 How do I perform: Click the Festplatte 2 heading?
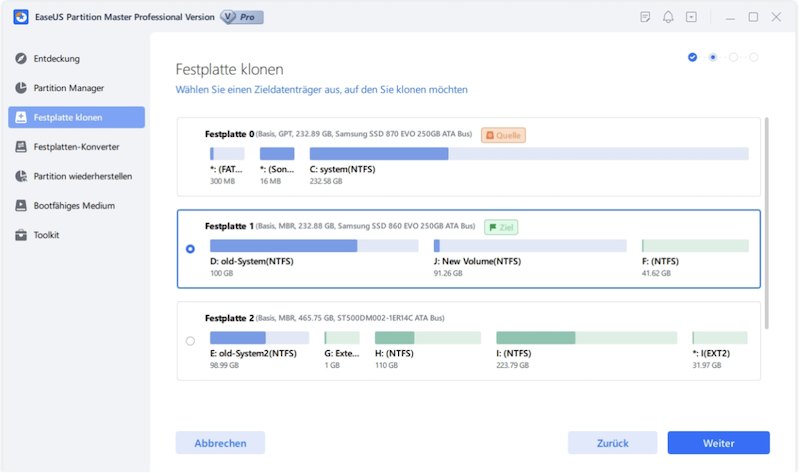click(229, 318)
